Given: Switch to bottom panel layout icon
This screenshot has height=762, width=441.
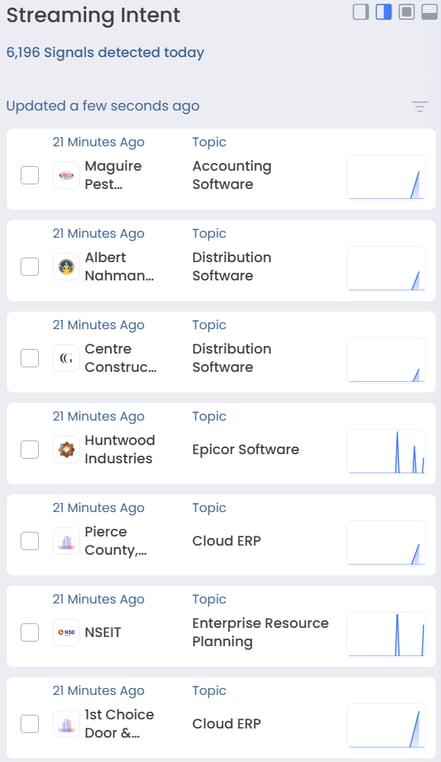Looking at the screenshot, I should click(x=429, y=12).
